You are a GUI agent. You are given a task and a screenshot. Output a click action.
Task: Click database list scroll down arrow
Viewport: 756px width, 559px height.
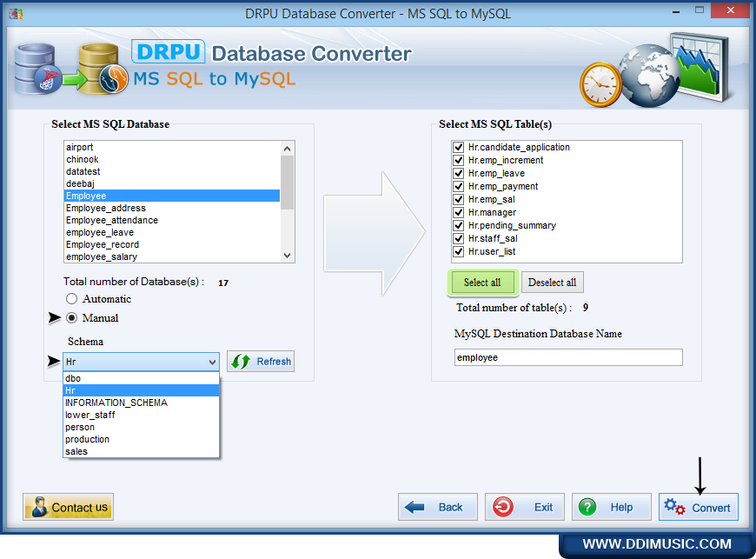point(288,256)
